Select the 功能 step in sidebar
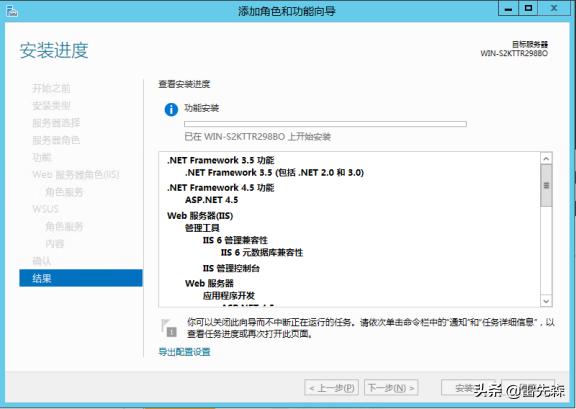 pos(42,157)
